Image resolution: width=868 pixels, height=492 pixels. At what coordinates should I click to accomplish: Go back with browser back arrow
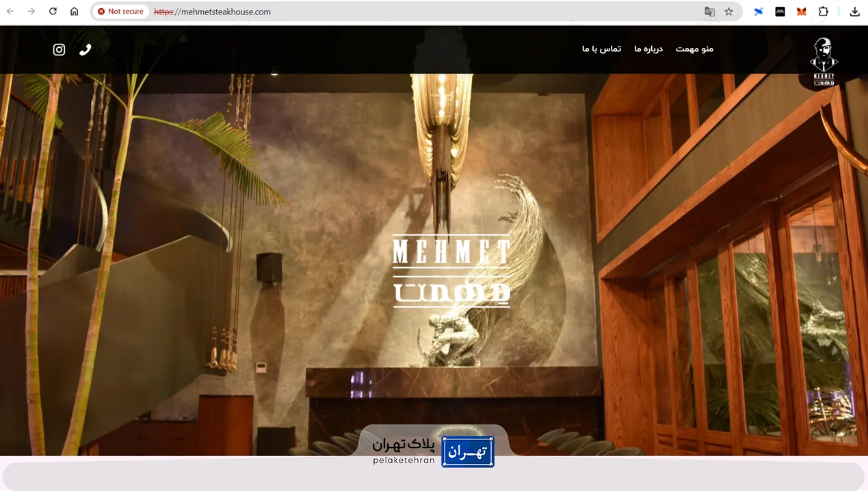click(10, 12)
